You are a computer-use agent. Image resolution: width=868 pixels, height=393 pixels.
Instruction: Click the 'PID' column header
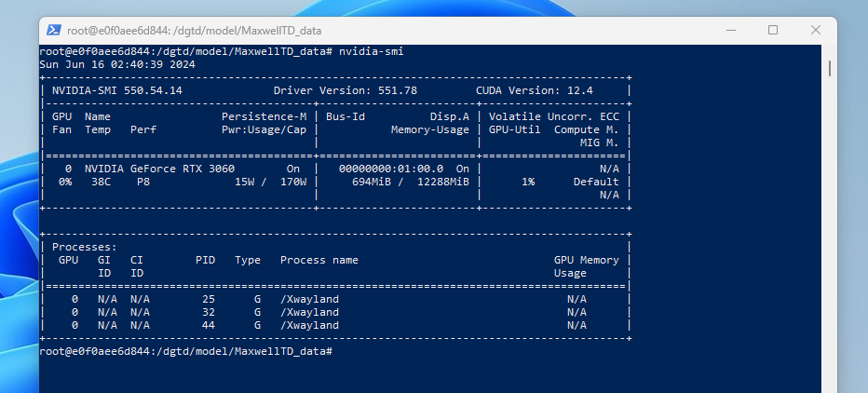pos(206,260)
